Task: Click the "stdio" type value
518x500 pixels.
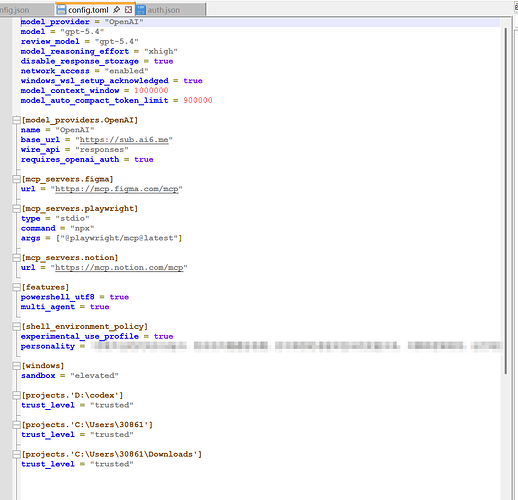Action: (72, 219)
